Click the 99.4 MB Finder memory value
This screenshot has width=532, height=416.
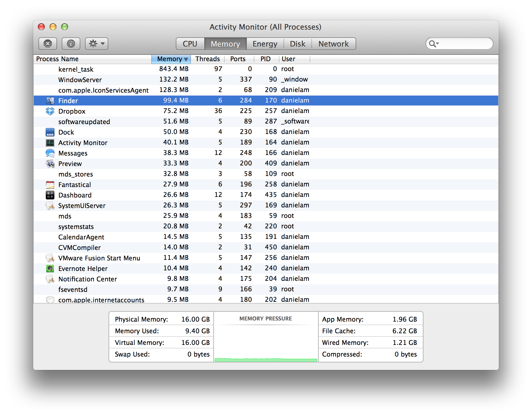(x=176, y=100)
